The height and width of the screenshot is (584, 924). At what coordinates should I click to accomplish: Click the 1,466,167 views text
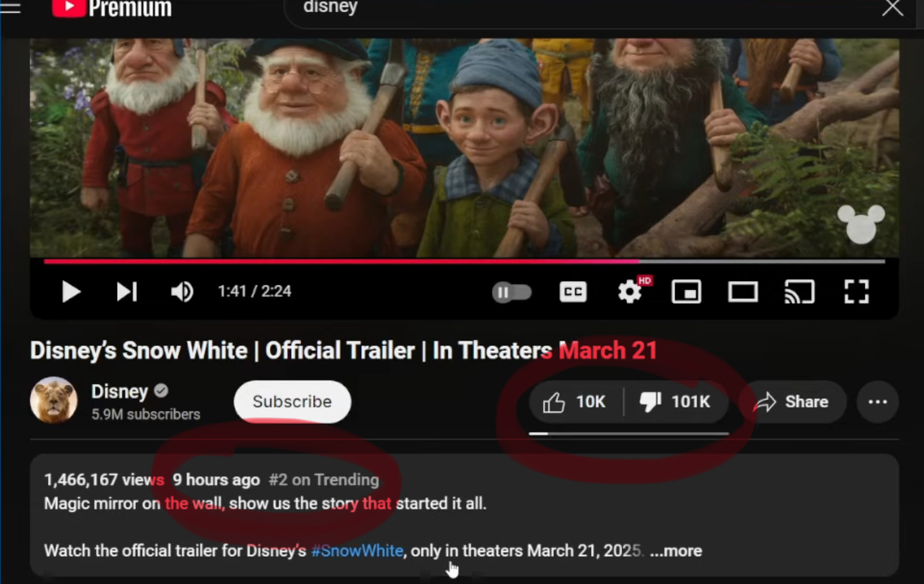[104, 480]
